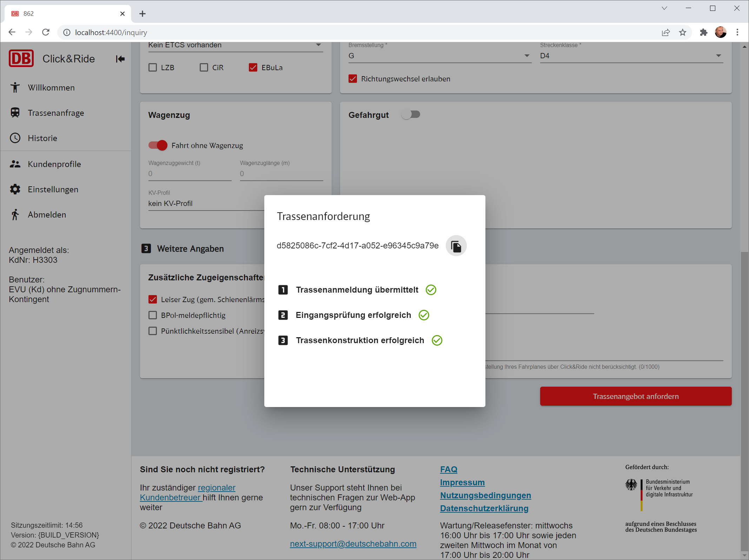749x560 pixels.
Task: Click the share page icon in the address bar
Action: point(665,32)
